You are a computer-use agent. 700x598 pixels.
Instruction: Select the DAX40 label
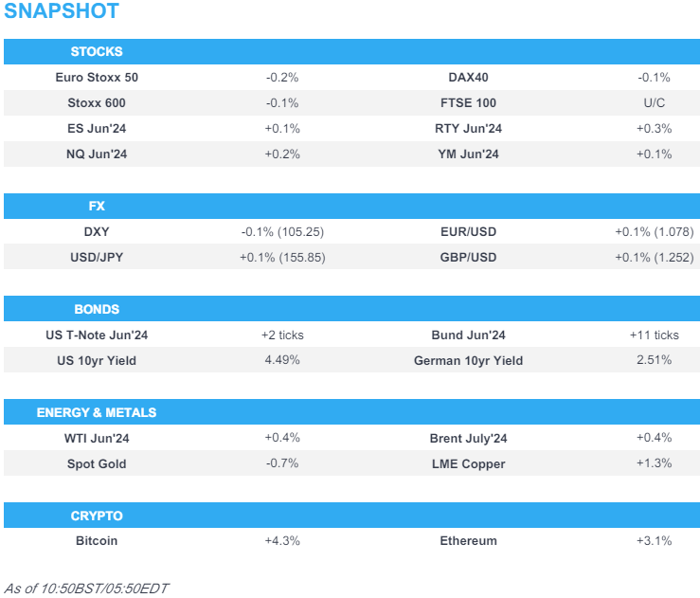(x=468, y=77)
